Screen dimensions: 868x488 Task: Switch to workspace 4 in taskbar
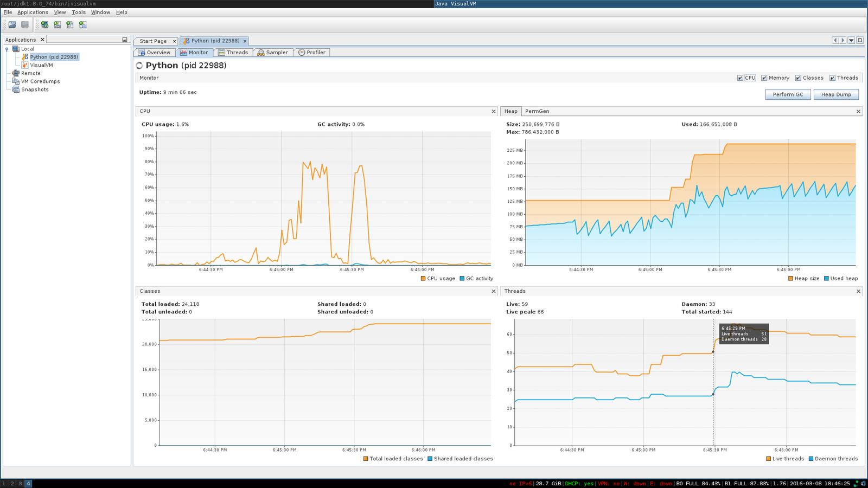coord(28,484)
